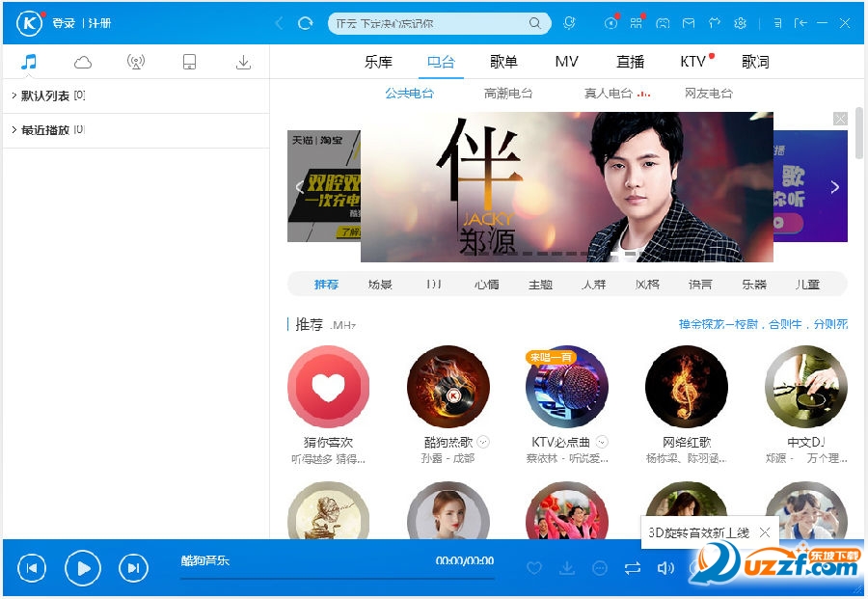The image size is (868, 599).
Task: Click the KuGou logo avatar
Action: pos(29,23)
